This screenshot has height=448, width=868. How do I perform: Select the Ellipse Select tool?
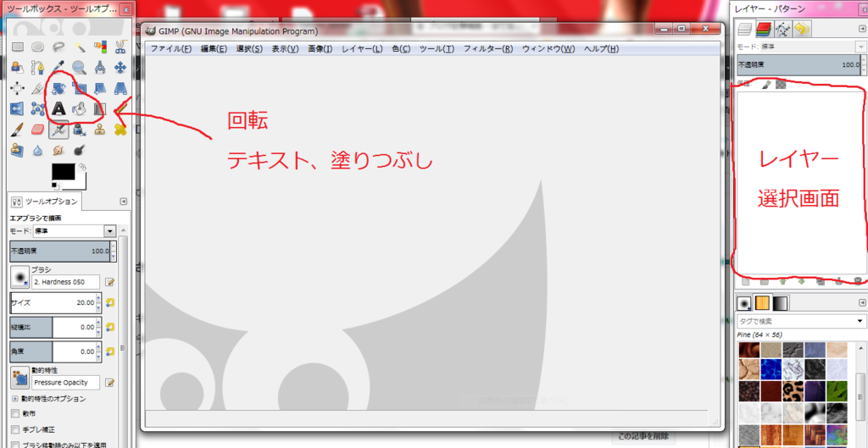point(37,47)
